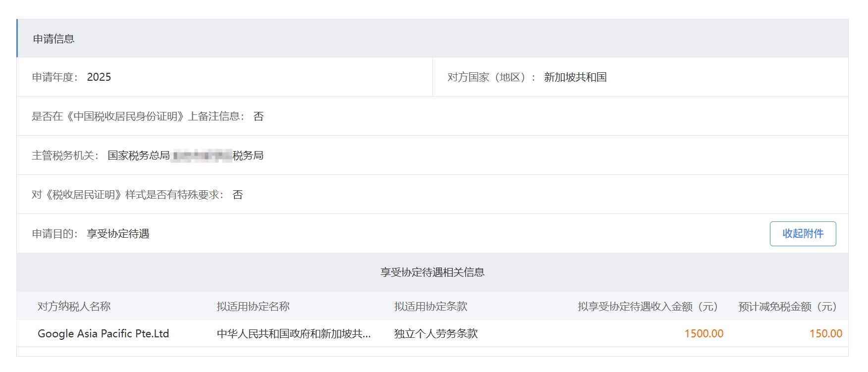Click the 否 value for 上备注信息

click(258, 116)
